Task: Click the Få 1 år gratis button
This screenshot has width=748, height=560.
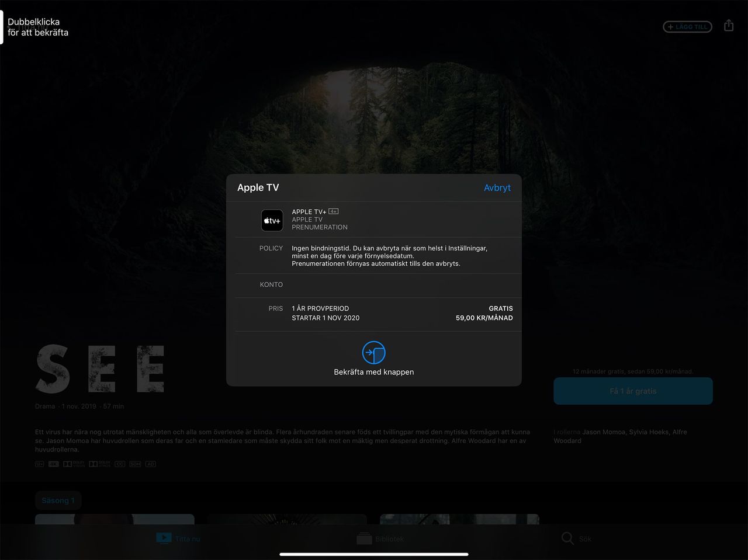Action: [x=633, y=391]
